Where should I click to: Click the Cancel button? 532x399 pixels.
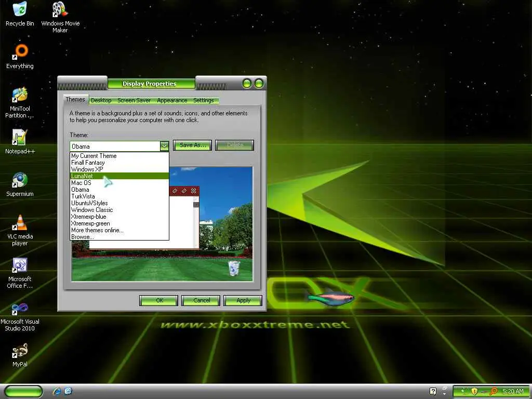tap(201, 301)
